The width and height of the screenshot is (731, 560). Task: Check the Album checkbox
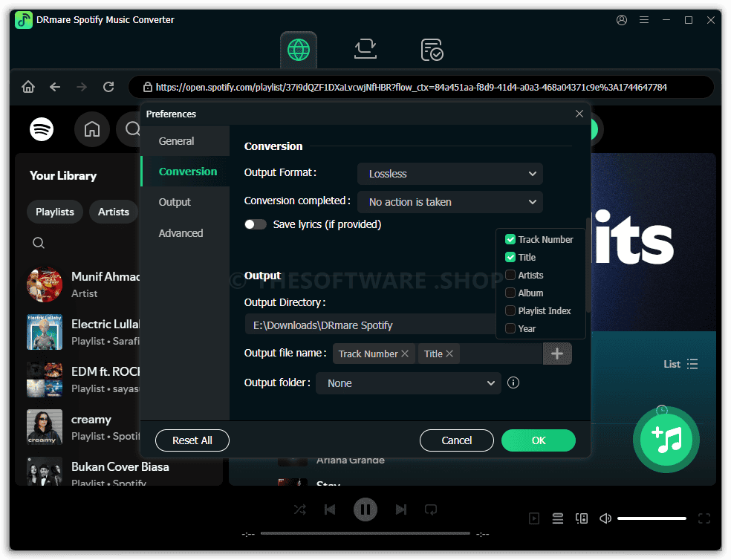(510, 293)
